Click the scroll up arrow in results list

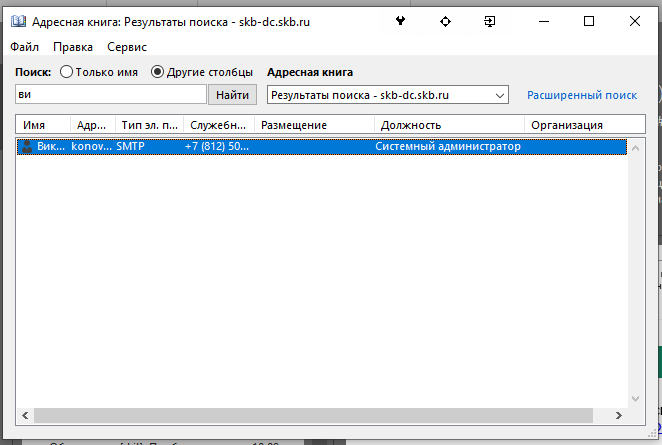635,148
